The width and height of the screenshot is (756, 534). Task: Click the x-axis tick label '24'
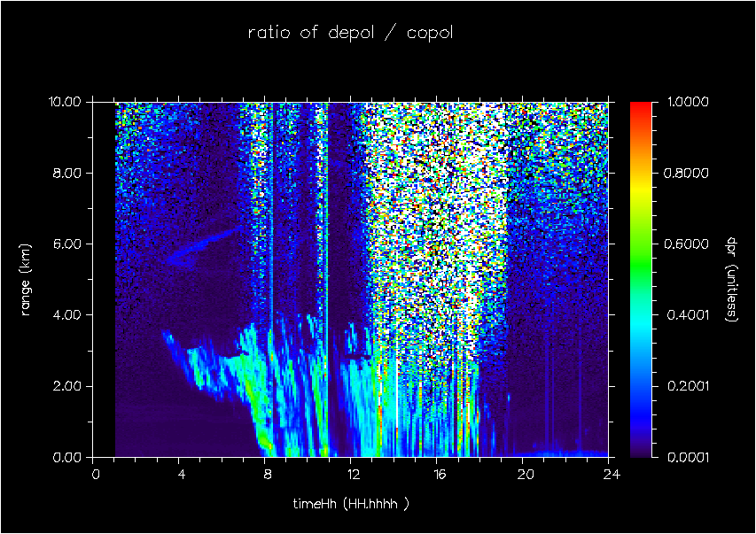[x=612, y=475]
